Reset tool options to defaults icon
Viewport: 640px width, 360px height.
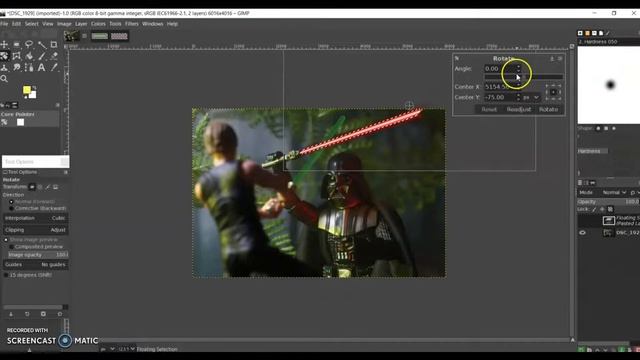click(x=60, y=314)
